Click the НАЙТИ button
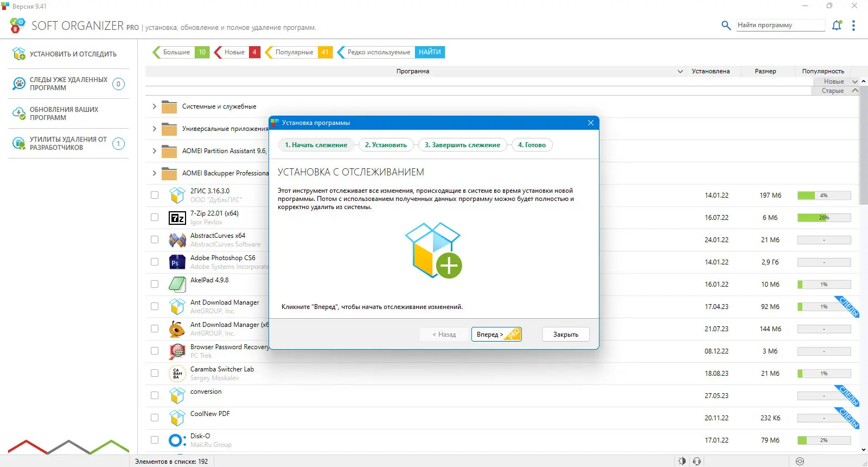This screenshot has height=467, width=868. coord(430,52)
